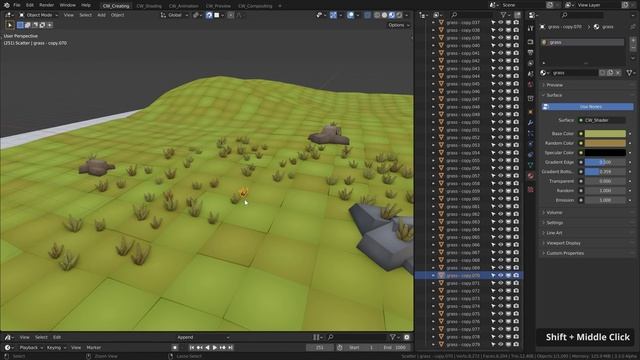Adjust the Gradient Edge slider
Image resolution: width=640 pixels, height=360 pixels.
click(x=605, y=162)
